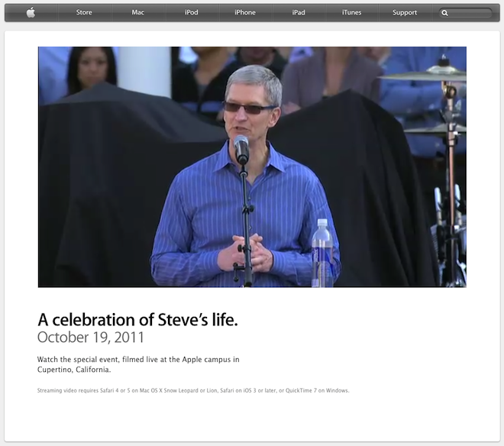Click the water bottle in the video
This screenshot has width=504, height=446.
click(322, 253)
